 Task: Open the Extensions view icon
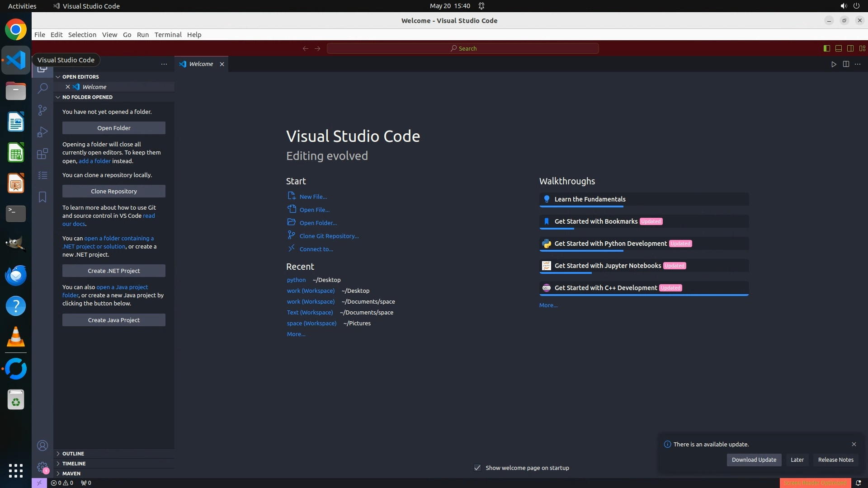pyautogui.click(x=42, y=154)
